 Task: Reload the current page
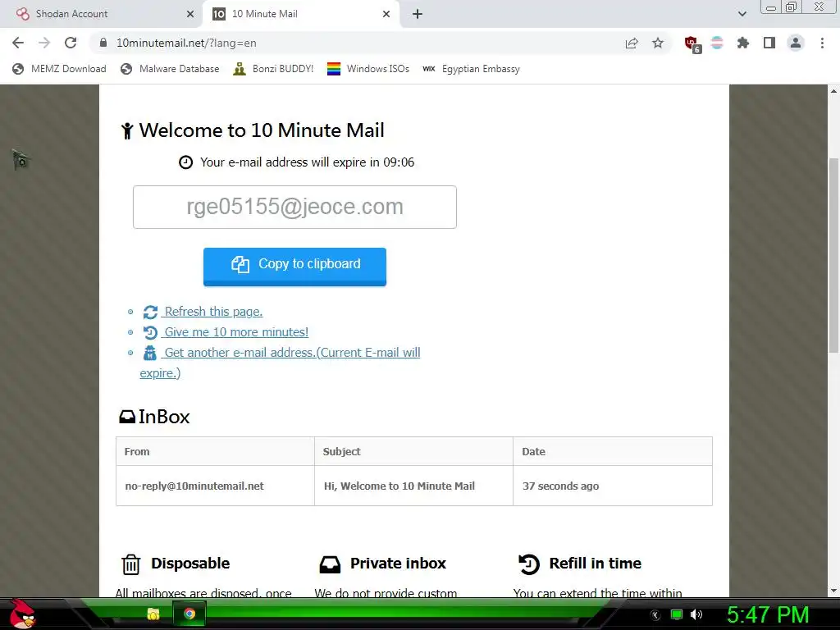tap(71, 43)
